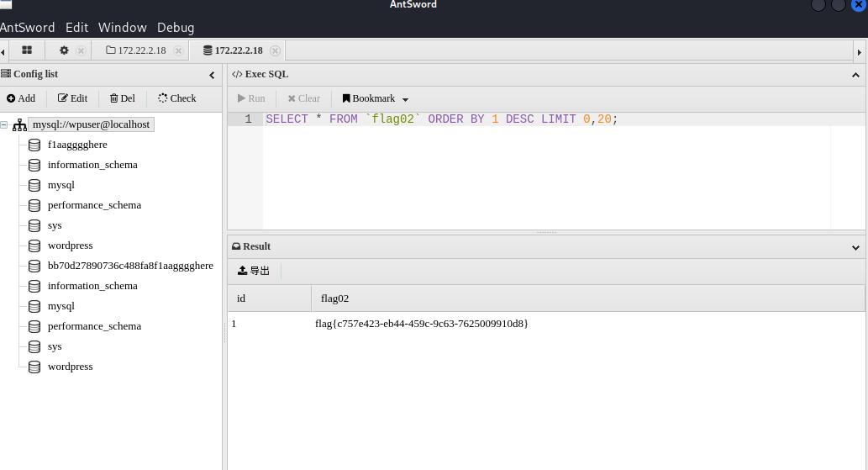Select the second performance_schema database
Image resolution: width=868 pixels, height=470 pixels.
click(95, 326)
